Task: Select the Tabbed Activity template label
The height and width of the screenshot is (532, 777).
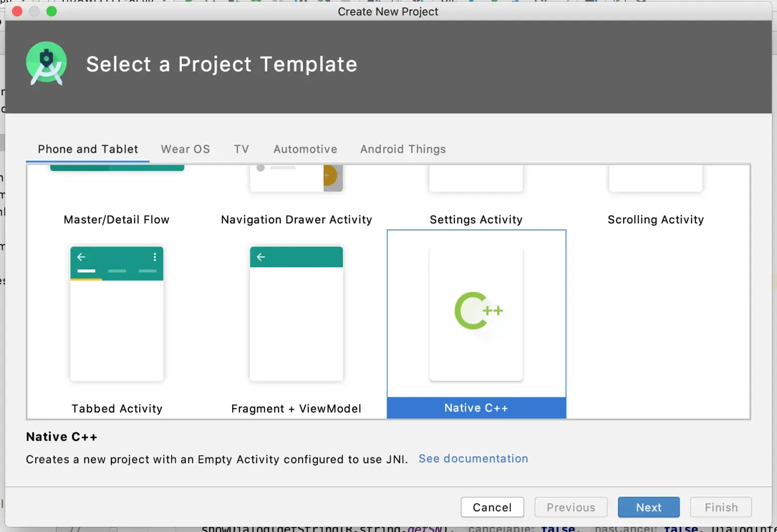Action: pos(117,409)
